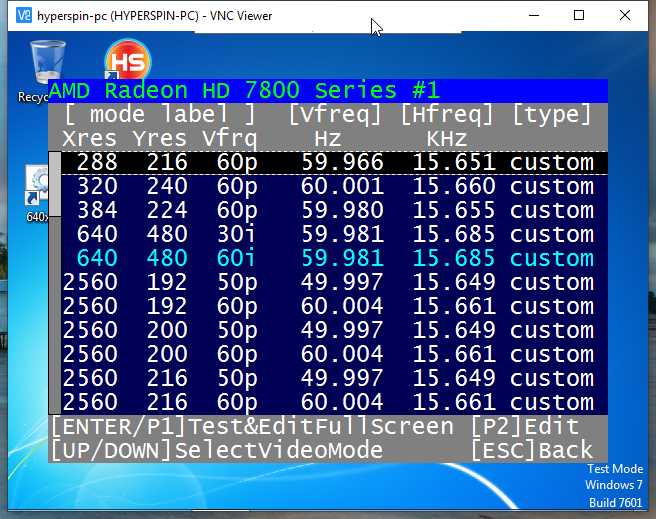
Task: Minimize the VNC Viewer window
Action: coord(533,15)
